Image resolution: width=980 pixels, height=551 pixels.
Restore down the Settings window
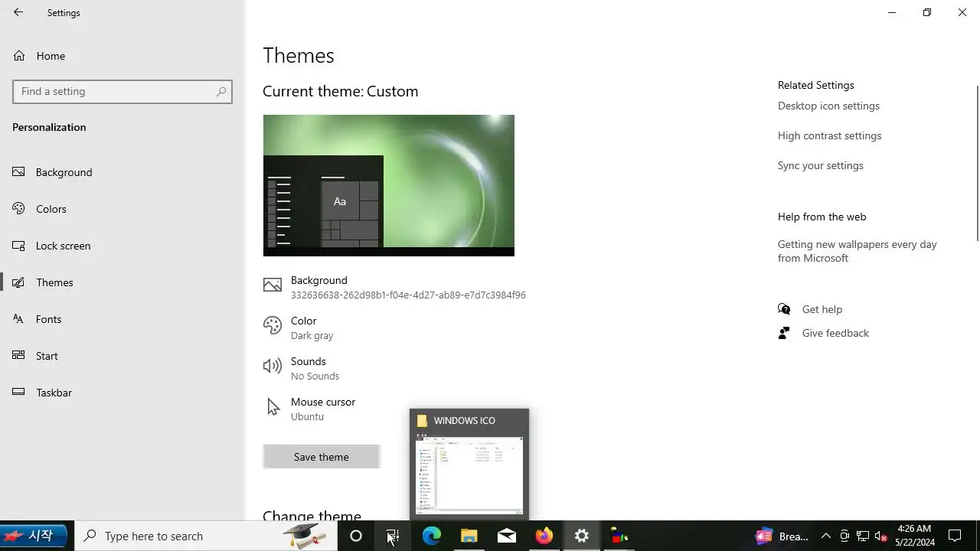click(x=927, y=12)
